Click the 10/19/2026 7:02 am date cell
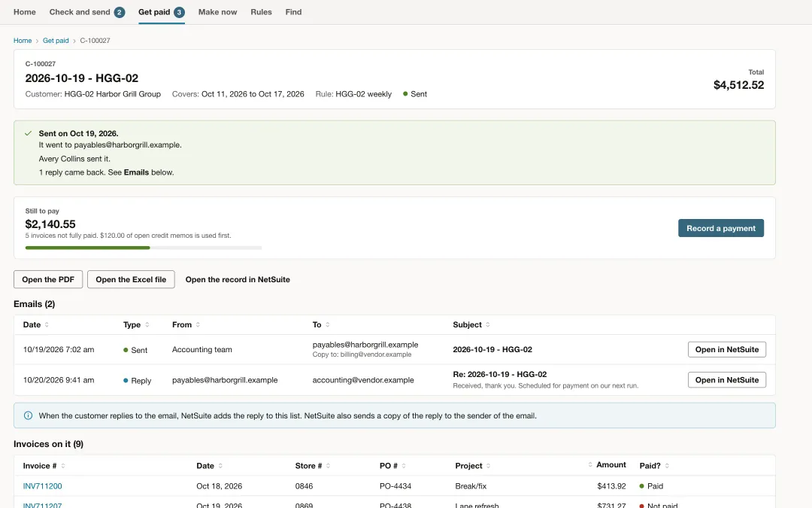812x508 pixels. point(59,349)
